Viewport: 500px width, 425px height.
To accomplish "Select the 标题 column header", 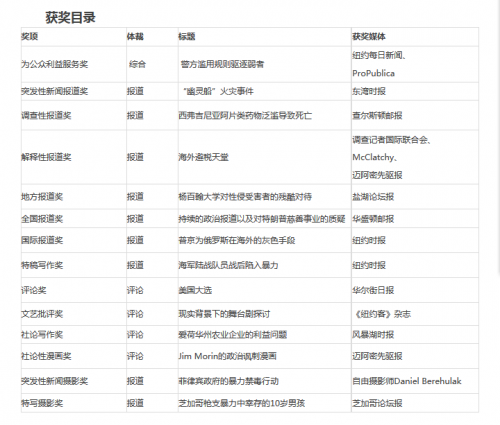I will pos(187,36).
